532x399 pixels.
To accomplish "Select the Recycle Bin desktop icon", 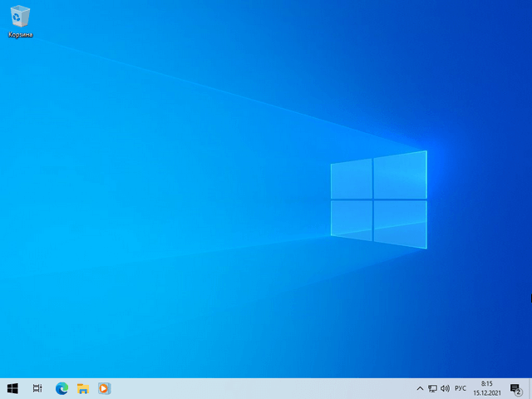I will click(x=20, y=16).
